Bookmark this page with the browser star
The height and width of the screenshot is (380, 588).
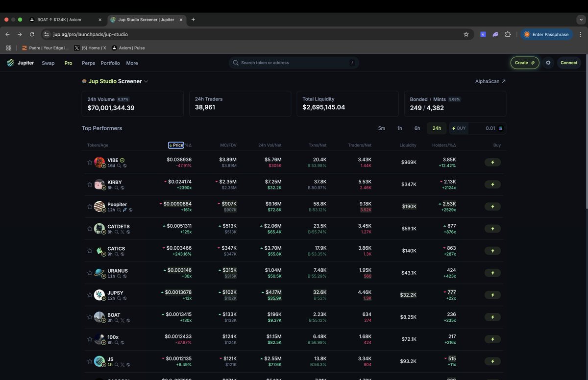[466, 34]
